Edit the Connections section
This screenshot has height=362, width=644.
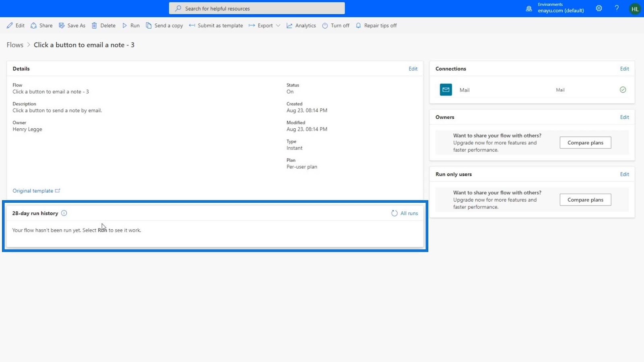(624, 69)
